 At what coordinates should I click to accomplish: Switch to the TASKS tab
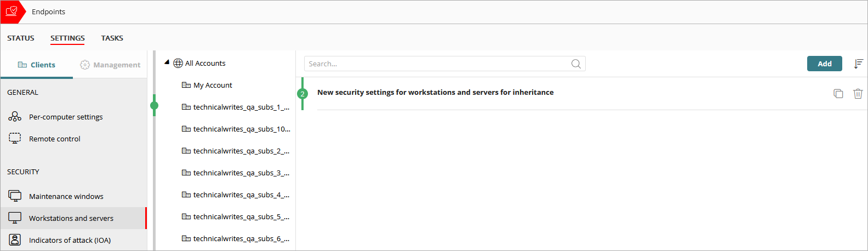(x=112, y=38)
